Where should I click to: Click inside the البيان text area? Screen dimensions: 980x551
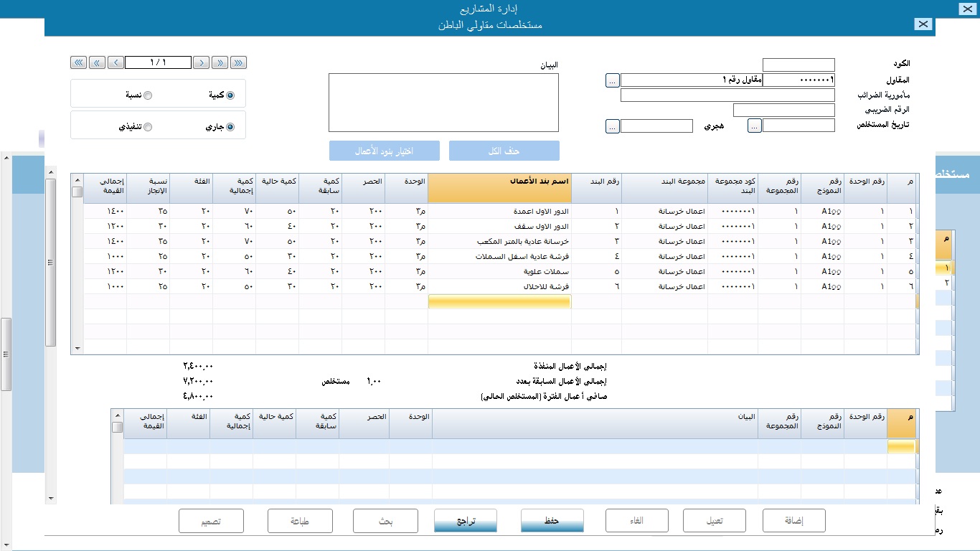[443, 103]
